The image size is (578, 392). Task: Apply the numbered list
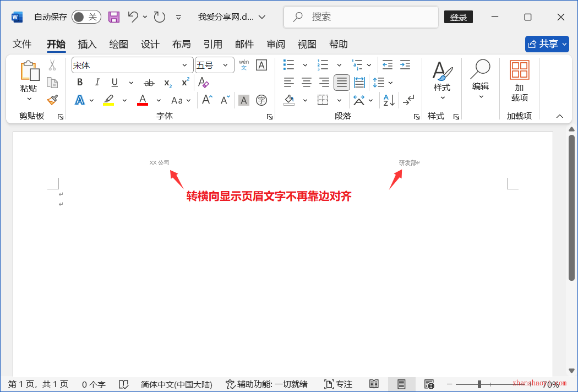(323, 65)
